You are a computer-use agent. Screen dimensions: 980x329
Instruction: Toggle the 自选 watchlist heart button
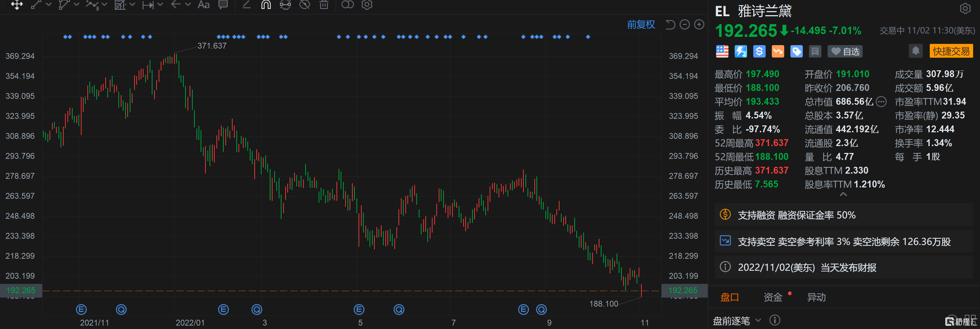(845, 51)
